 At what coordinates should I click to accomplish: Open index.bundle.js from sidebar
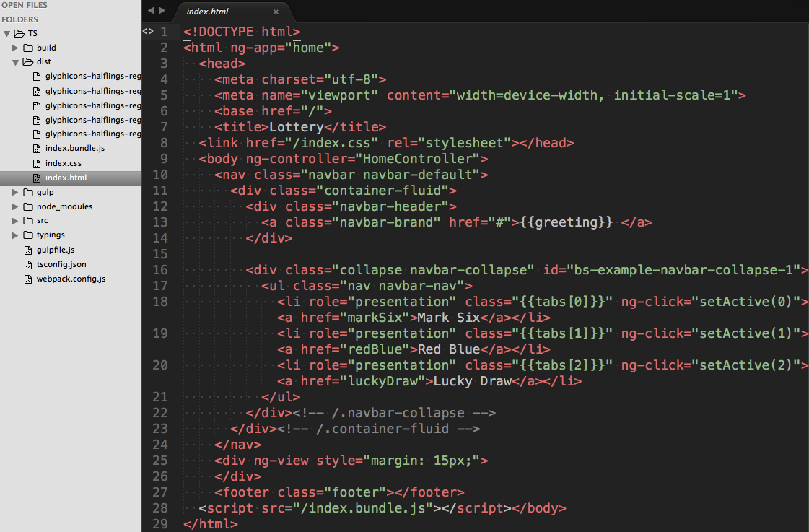coord(75,148)
